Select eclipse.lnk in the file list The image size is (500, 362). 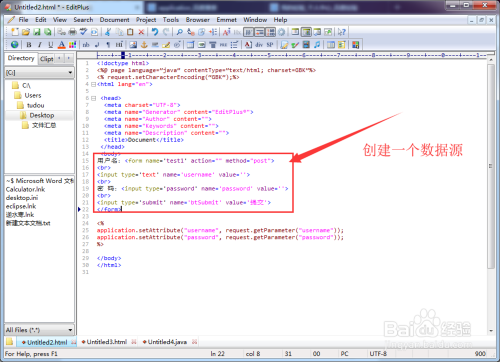click(x=21, y=206)
